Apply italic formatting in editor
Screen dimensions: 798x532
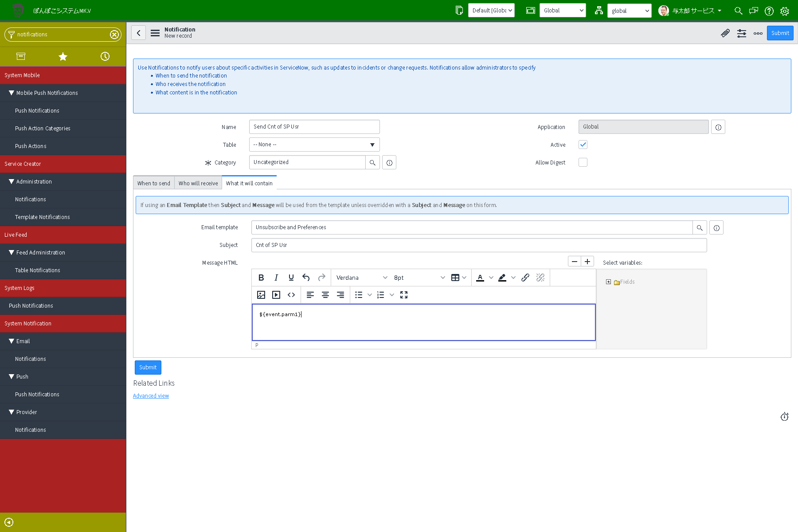(276, 278)
